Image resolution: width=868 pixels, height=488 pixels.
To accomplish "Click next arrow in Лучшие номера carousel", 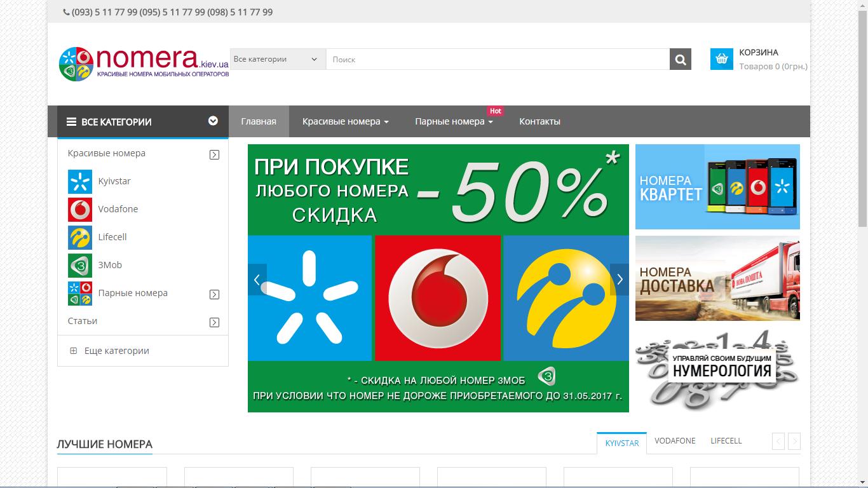I will tap(794, 442).
